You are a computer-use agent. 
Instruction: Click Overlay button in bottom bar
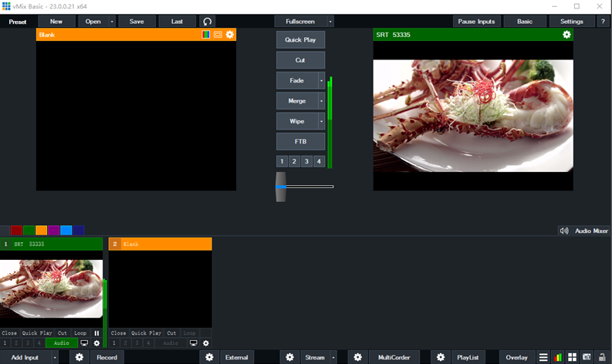click(x=516, y=357)
